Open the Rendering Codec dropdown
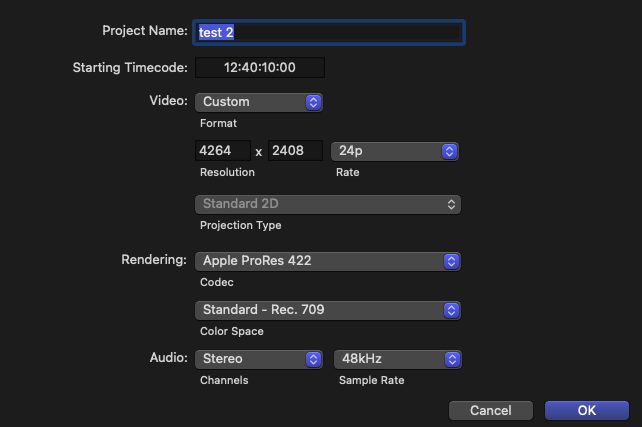642x427 pixels. (327, 261)
